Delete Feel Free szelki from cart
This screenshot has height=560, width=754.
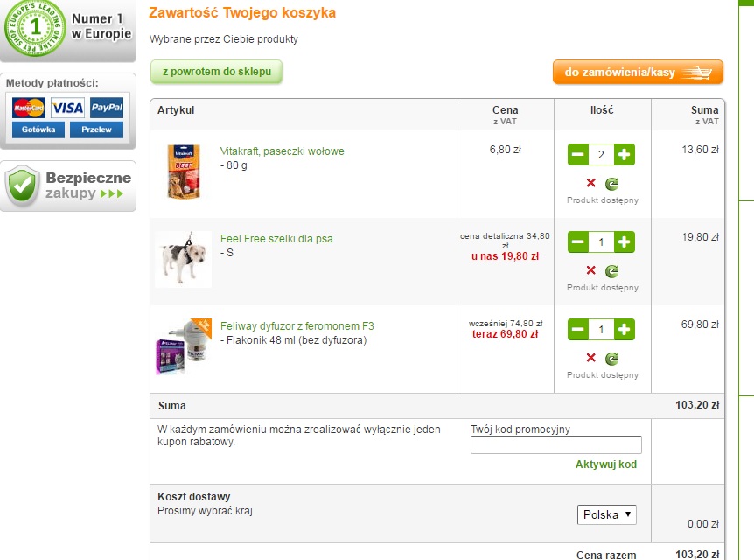pos(590,270)
